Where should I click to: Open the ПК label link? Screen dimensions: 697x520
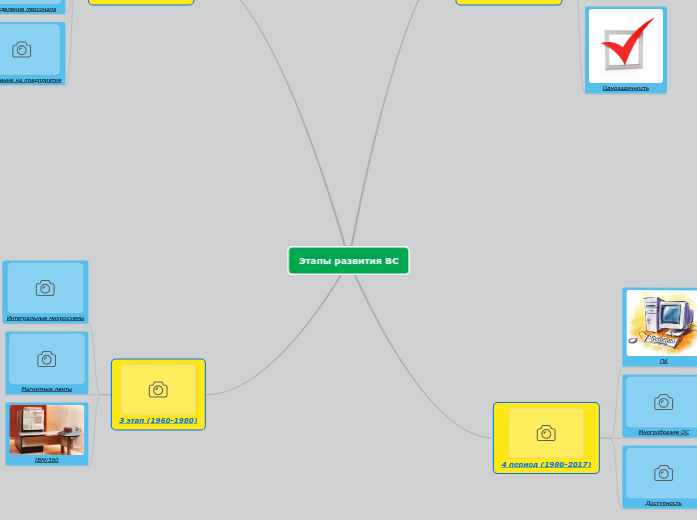coord(663,361)
